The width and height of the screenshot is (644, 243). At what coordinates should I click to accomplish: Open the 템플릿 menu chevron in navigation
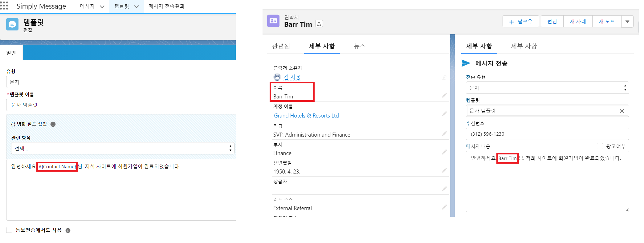137,6
